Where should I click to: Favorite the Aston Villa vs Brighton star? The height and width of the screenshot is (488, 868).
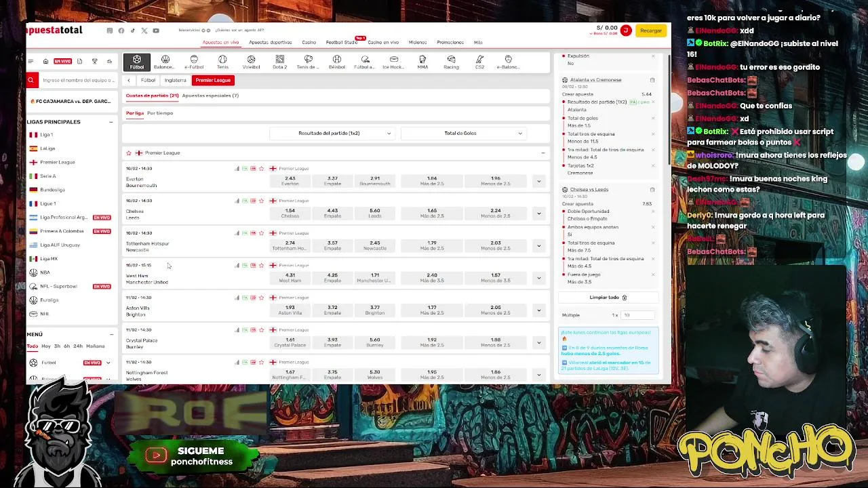click(261, 298)
